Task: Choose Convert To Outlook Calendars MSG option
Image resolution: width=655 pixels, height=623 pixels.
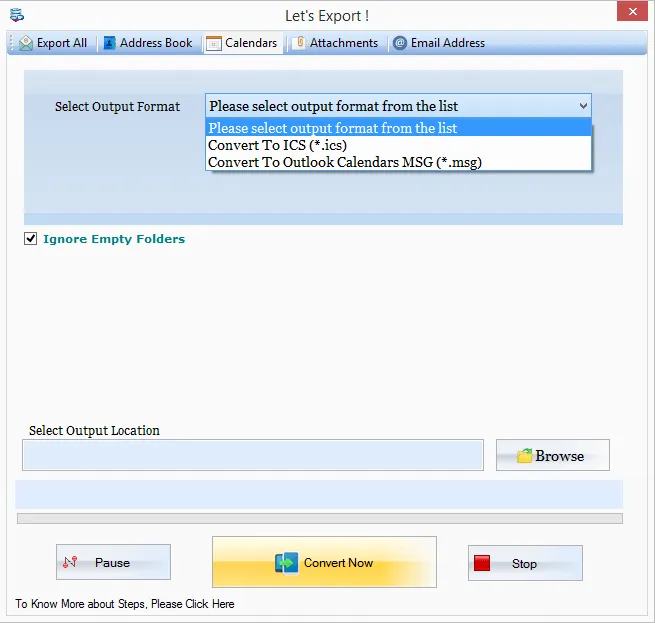Action: [399, 162]
